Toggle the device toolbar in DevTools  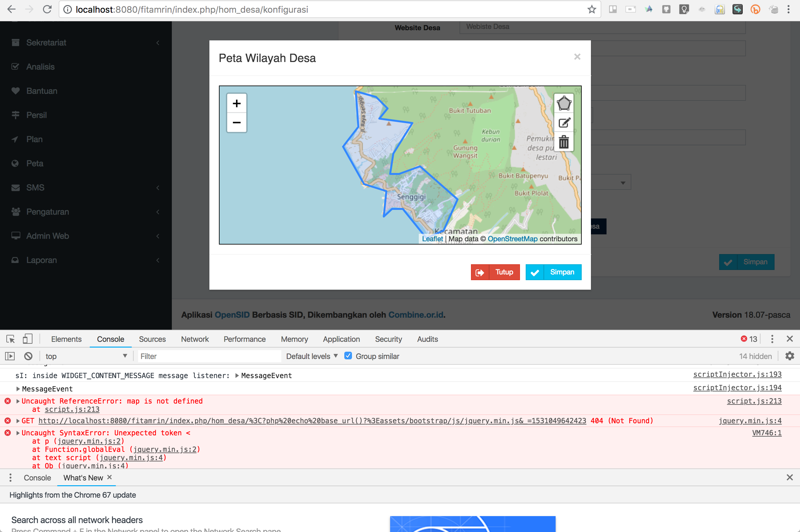[x=27, y=339]
